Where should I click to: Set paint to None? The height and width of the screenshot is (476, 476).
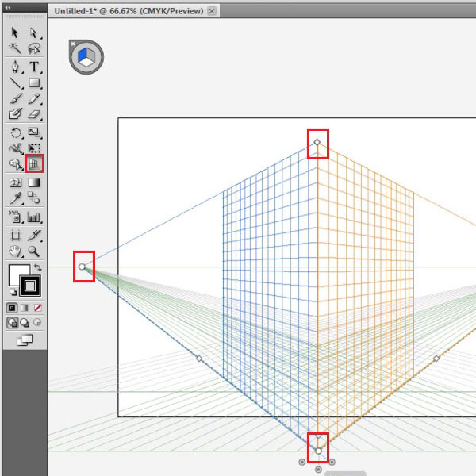(37, 308)
